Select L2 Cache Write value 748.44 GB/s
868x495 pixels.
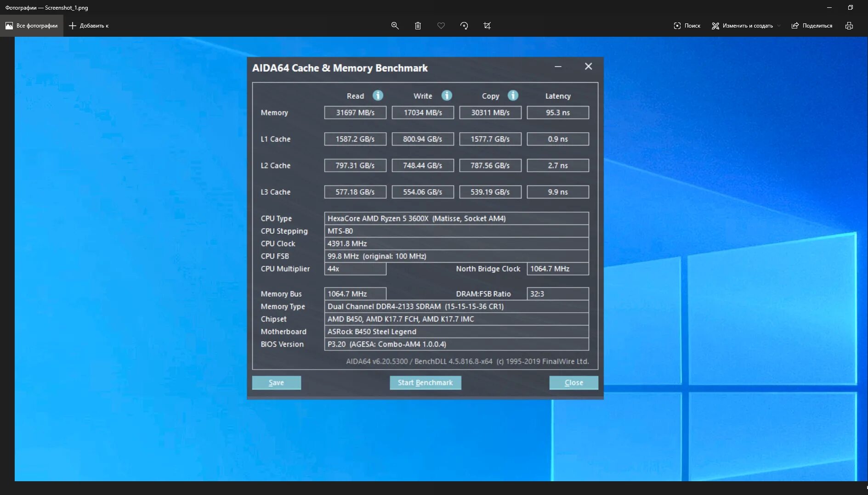click(x=423, y=165)
